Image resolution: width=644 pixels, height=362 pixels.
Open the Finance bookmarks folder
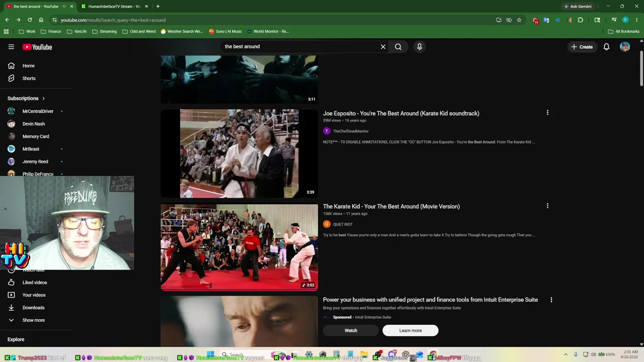51,31
